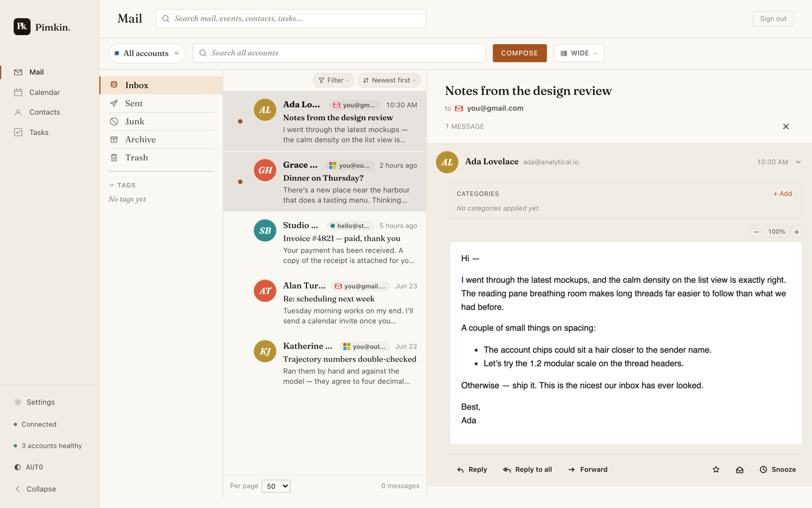This screenshot has height=508, width=812.
Task: Click the Pimkin logo icon
Action: point(22,26)
